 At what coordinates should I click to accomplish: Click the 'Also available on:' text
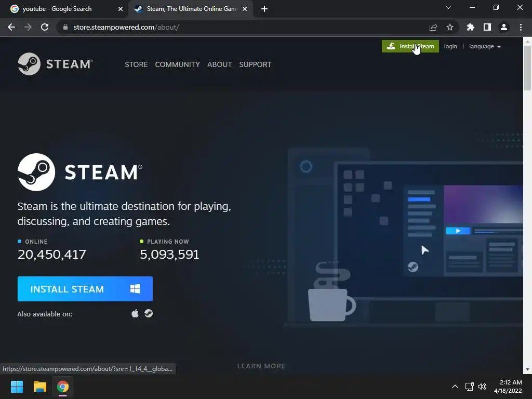[45, 314]
